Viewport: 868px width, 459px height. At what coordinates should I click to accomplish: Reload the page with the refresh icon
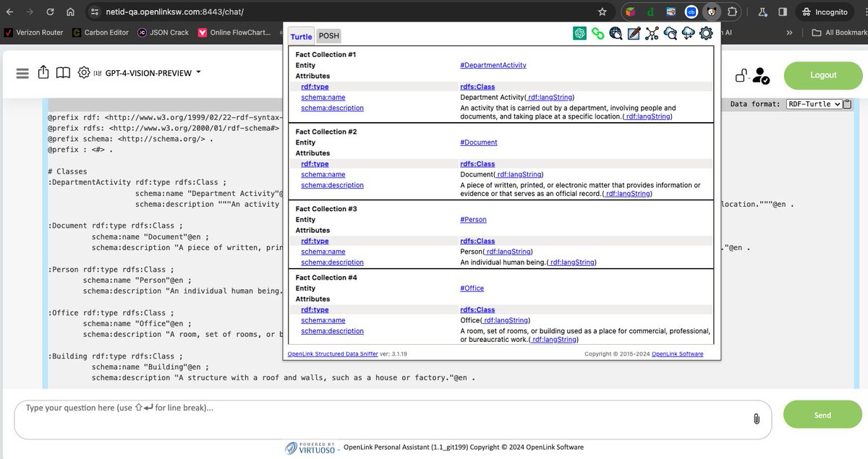[x=50, y=12]
